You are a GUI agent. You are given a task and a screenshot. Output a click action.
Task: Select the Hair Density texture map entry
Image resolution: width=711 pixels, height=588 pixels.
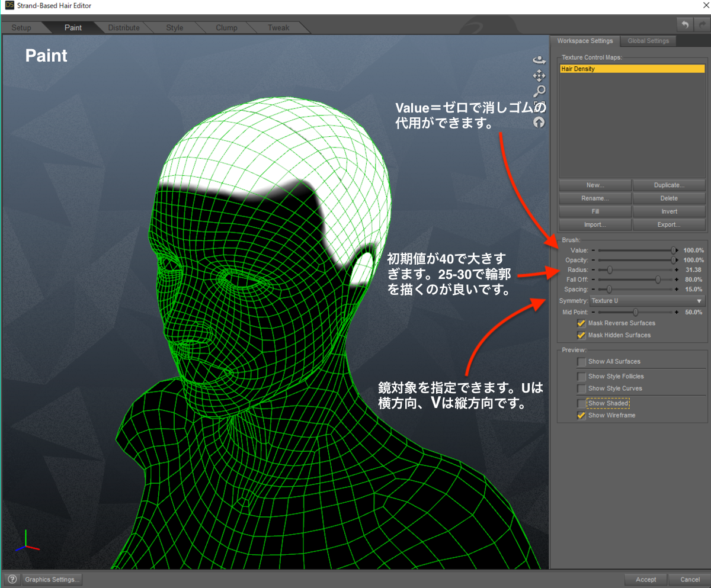(x=631, y=68)
